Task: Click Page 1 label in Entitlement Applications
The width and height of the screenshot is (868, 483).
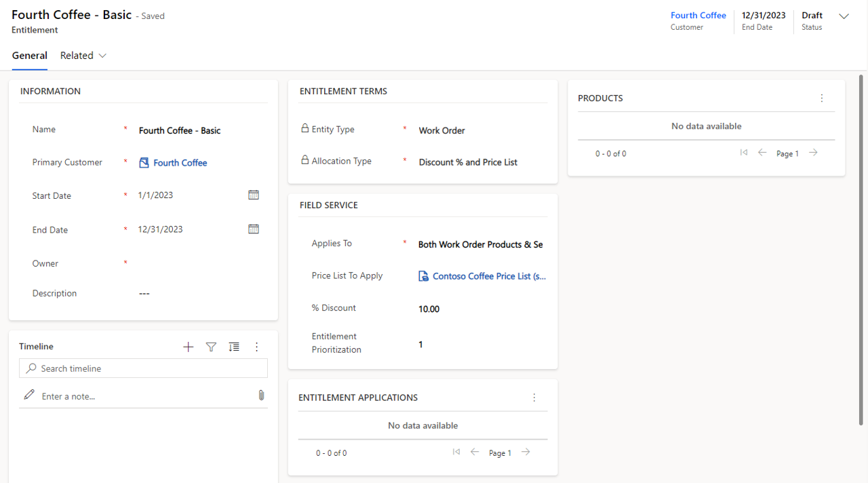Action: [x=500, y=453]
